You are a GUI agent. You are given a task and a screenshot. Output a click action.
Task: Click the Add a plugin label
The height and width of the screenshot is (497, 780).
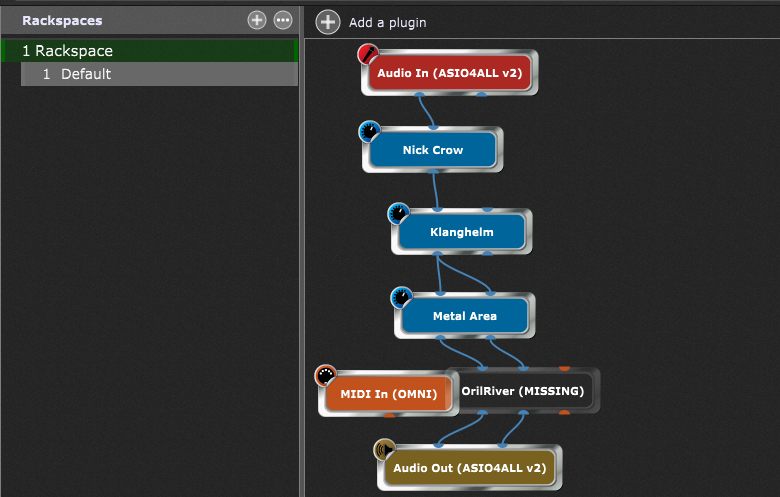coord(388,22)
